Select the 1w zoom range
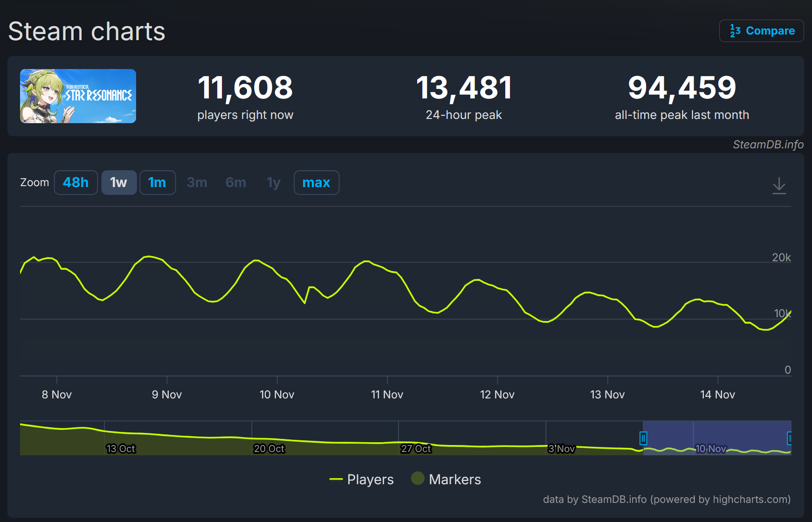The width and height of the screenshot is (812, 522). tap(119, 182)
